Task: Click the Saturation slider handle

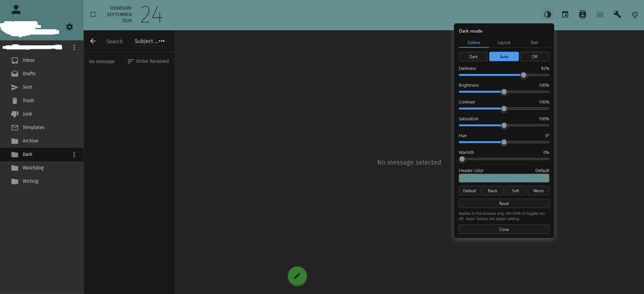Action: click(x=504, y=125)
